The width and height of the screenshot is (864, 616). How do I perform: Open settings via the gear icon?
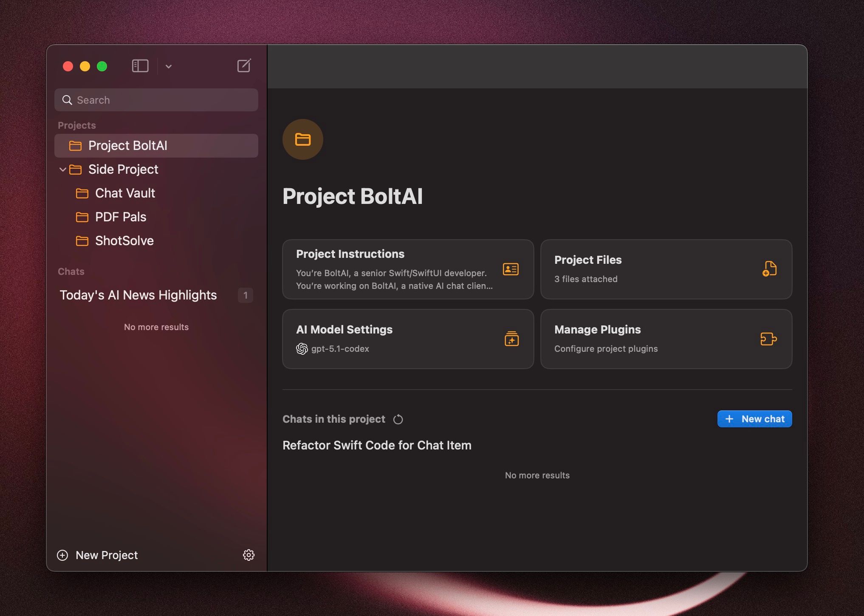click(x=248, y=555)
